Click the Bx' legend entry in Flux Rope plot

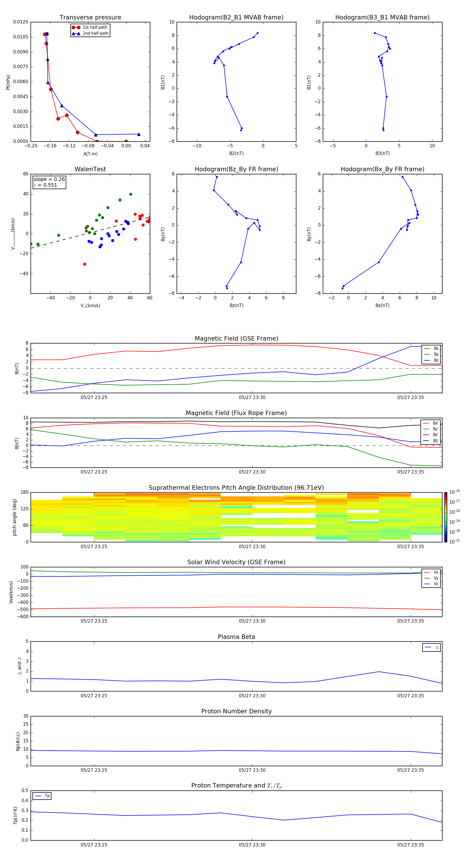coord(431,423)
